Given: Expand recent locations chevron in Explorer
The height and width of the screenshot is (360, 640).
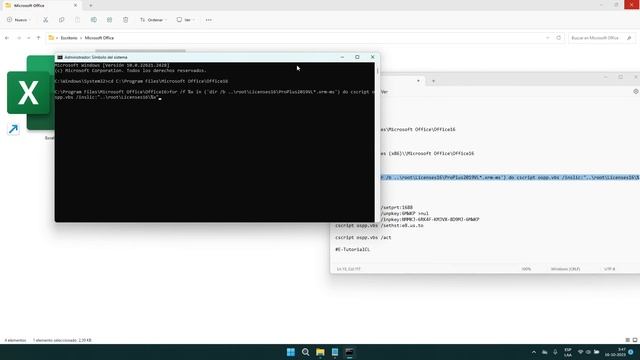Looking at the screenshot, I should (x=29, y=38).
